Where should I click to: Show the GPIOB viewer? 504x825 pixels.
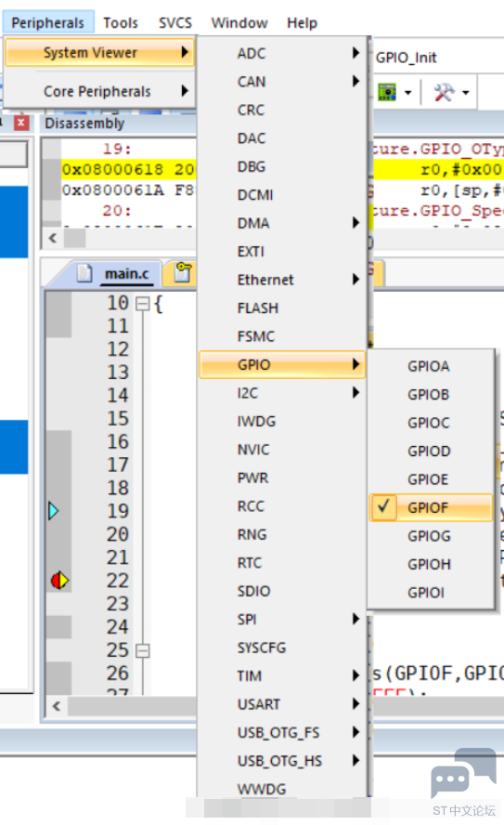click(x=431, y=395)
